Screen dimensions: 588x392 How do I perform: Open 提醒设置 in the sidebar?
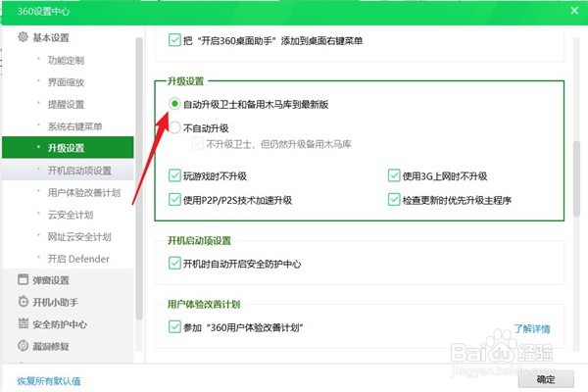[68, 104]
